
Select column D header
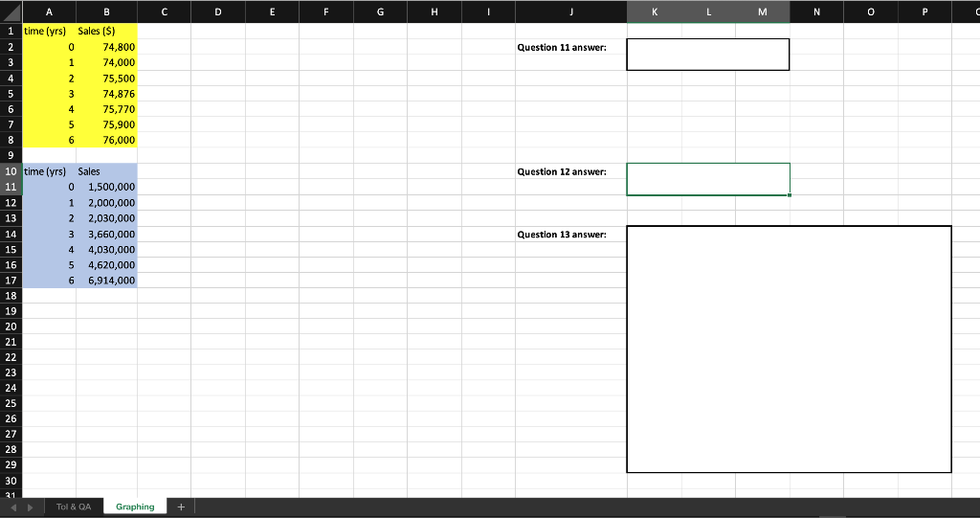click(218, 11)
